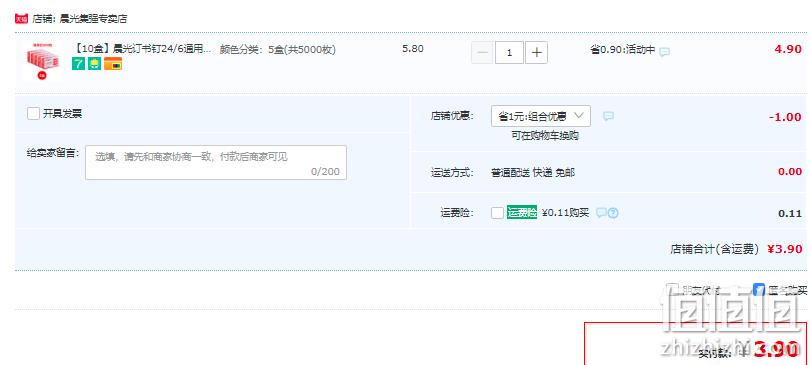
Task: Toggle the 匿名购买 anonymous purchase checkbox
Action: [759, 290]
